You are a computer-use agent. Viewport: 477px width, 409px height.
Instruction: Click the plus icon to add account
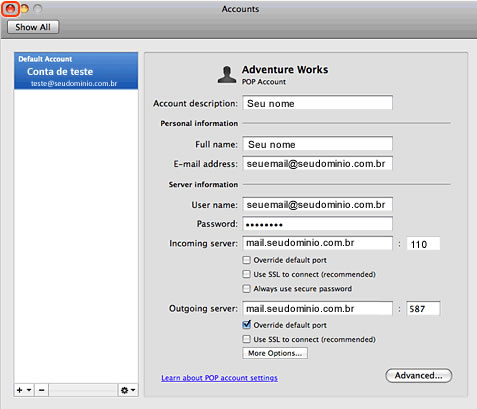[x=20, y=390]
